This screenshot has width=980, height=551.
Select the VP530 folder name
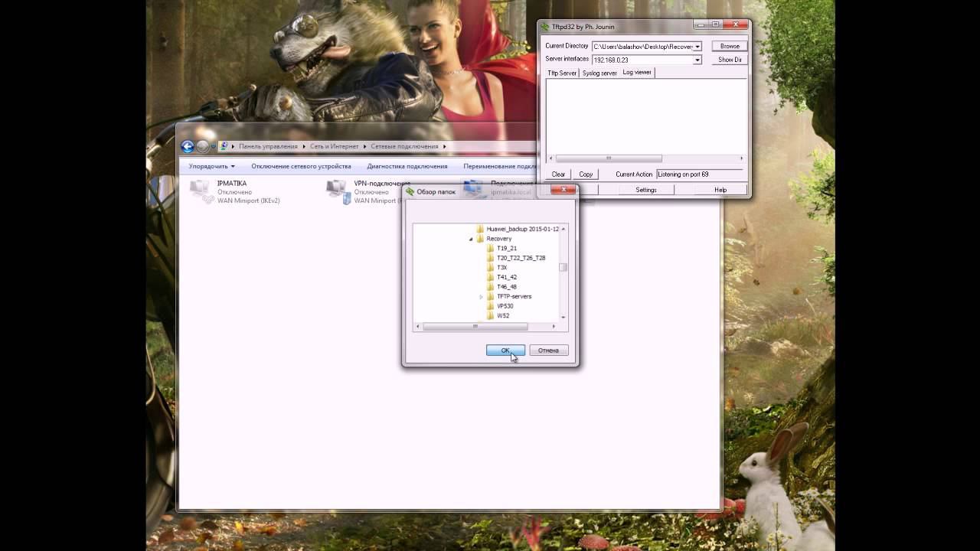point(505,305)
